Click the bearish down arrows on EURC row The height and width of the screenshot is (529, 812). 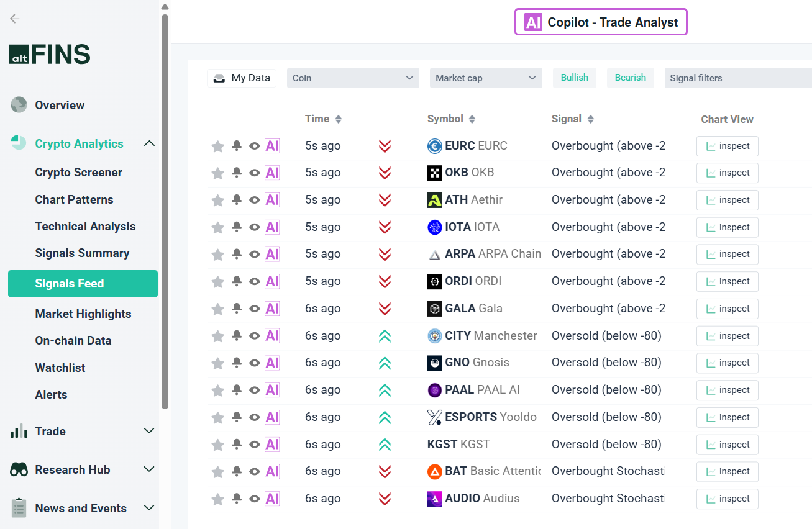385,146
